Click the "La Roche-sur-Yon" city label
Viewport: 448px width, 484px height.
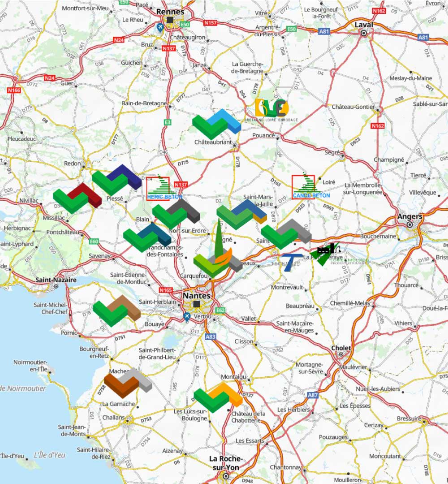[226, 463]
